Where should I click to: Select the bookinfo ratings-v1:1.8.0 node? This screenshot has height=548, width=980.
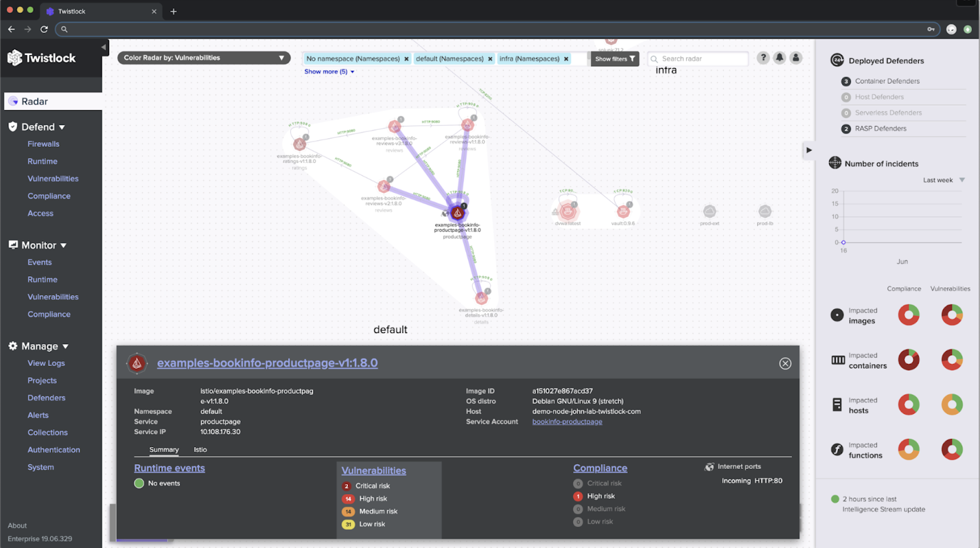point(300,144)
